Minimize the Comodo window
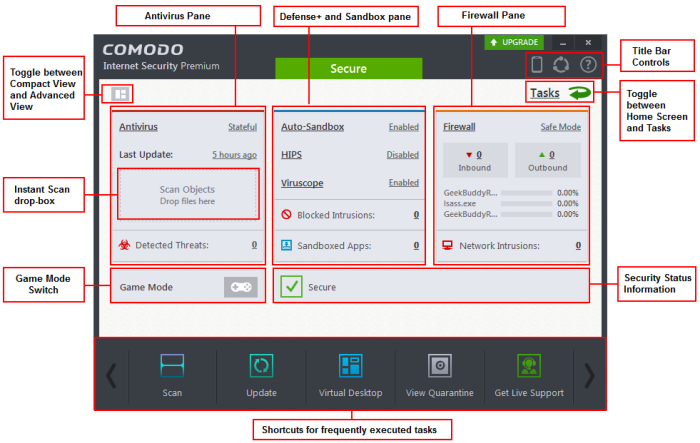Image resolution: width=700 pixels, height=443 pixels. (563, 43)
